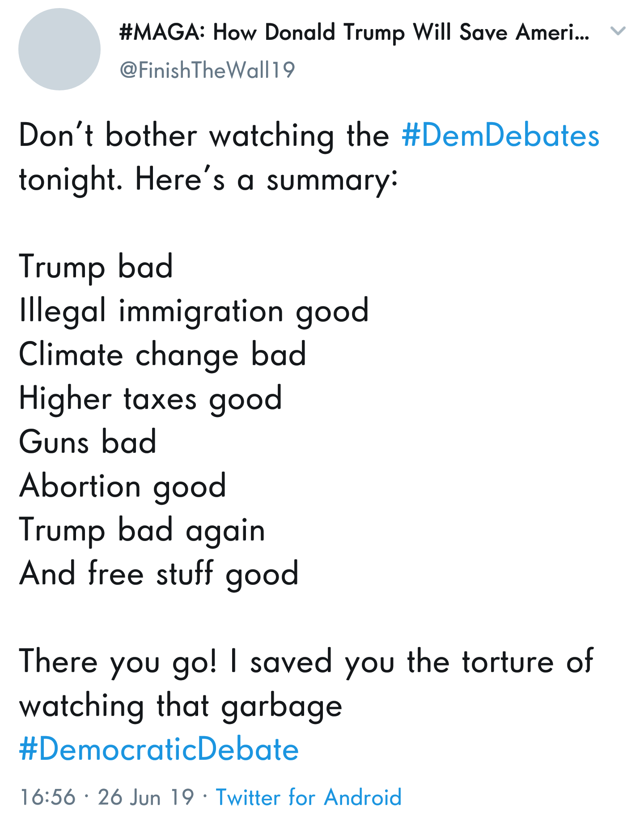Click the "There you go!" sentence
This screenshot has height=818, width=644.
click(x=118, y=662)
